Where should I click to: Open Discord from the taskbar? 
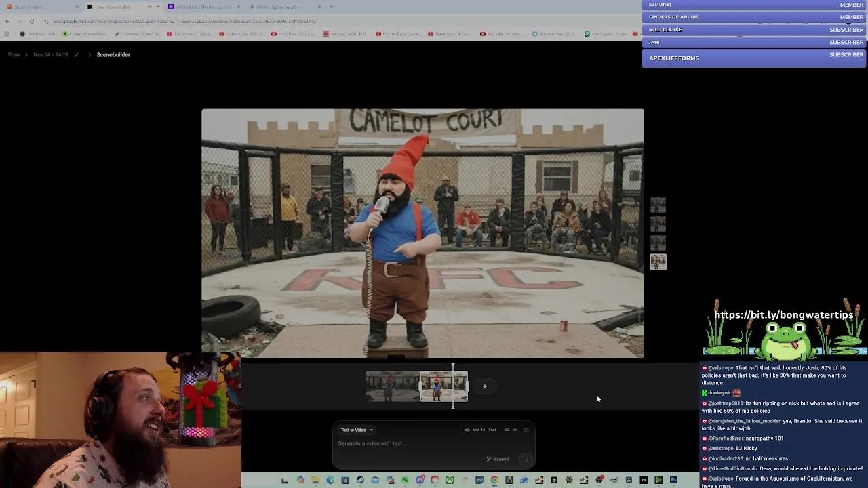[x=420, y=480]
